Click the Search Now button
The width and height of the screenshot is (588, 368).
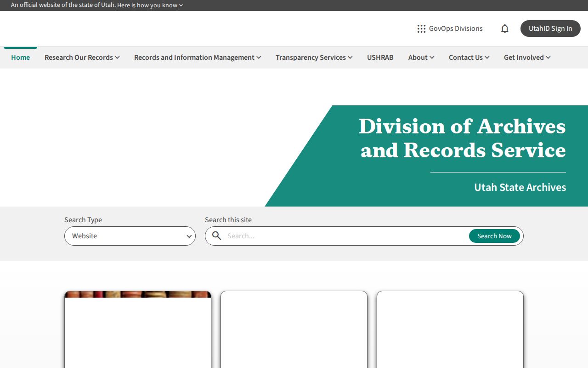point(494,236)
